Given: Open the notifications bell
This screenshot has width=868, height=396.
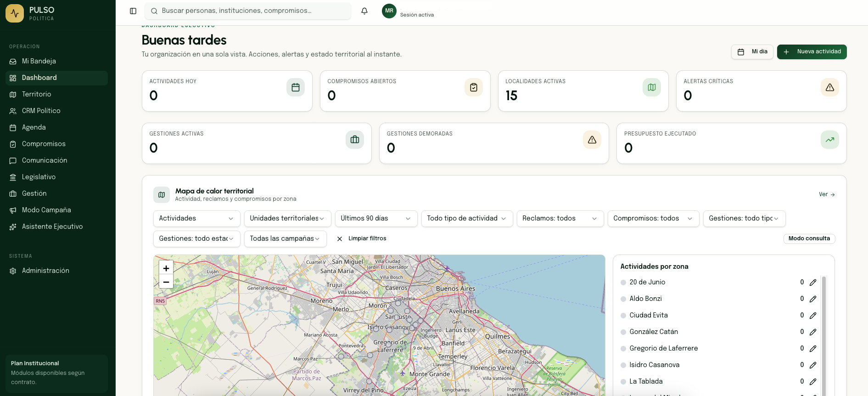Looking at the screenshot, I should tap(364, 11).
